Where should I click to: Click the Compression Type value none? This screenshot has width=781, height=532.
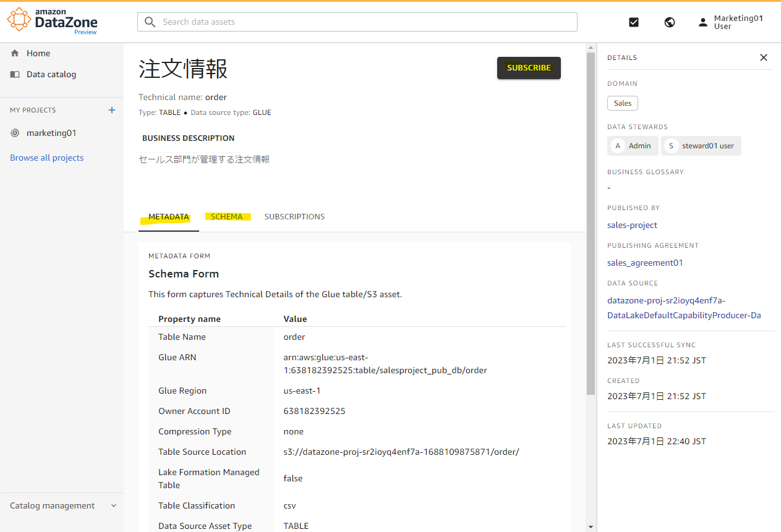pos(293,431)
